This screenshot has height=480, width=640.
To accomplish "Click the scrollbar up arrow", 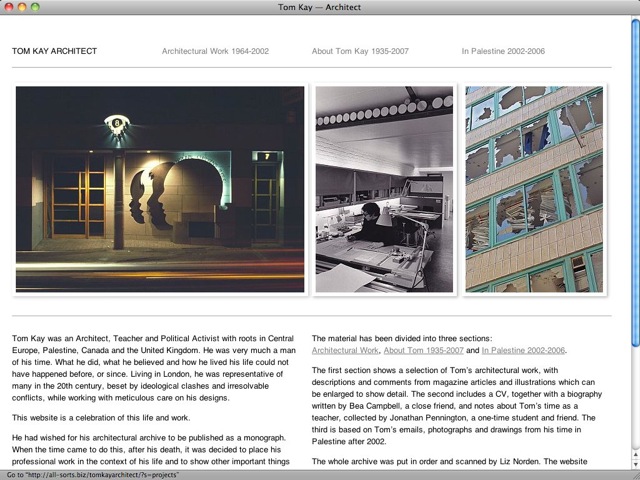I will coord(636,454).
